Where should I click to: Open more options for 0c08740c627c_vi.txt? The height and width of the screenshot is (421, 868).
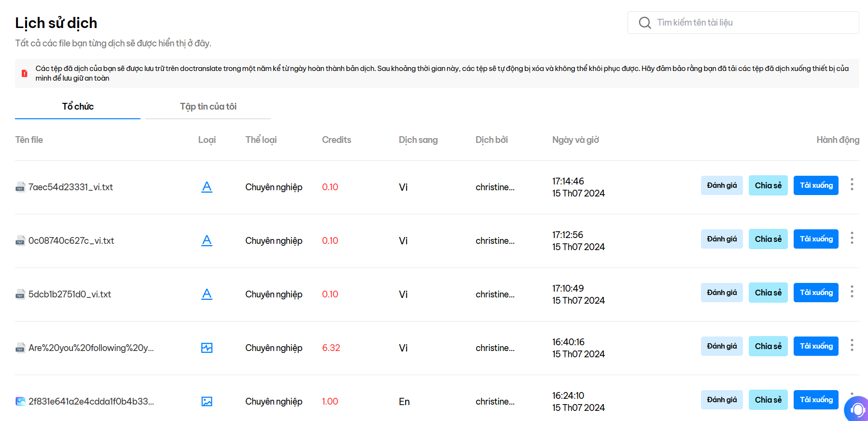pyautogui.click(x=852, y=238)
